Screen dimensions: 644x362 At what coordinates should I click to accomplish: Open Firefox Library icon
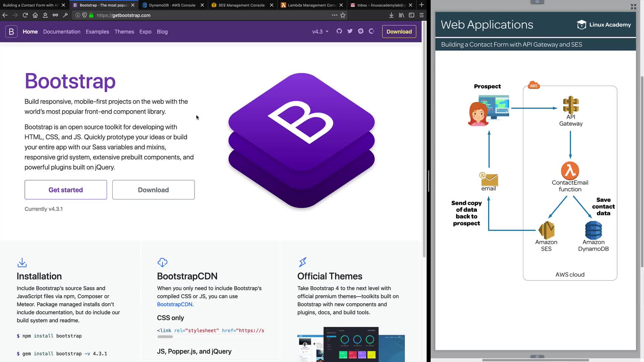(401, 15)
